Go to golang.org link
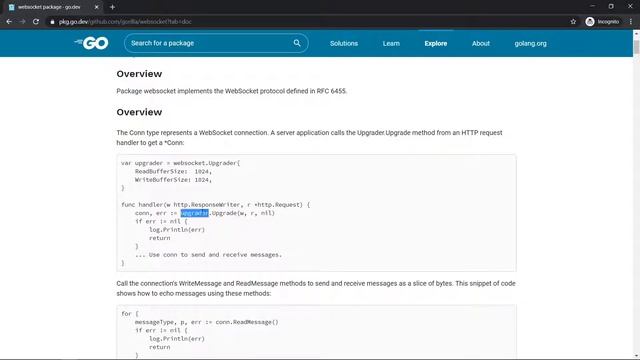The width and height of the screenshot is (640, 360). (x=530, y=43)
